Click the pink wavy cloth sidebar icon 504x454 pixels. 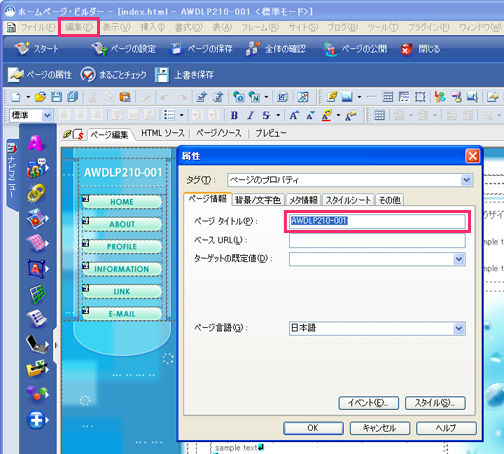click(37, 243)
